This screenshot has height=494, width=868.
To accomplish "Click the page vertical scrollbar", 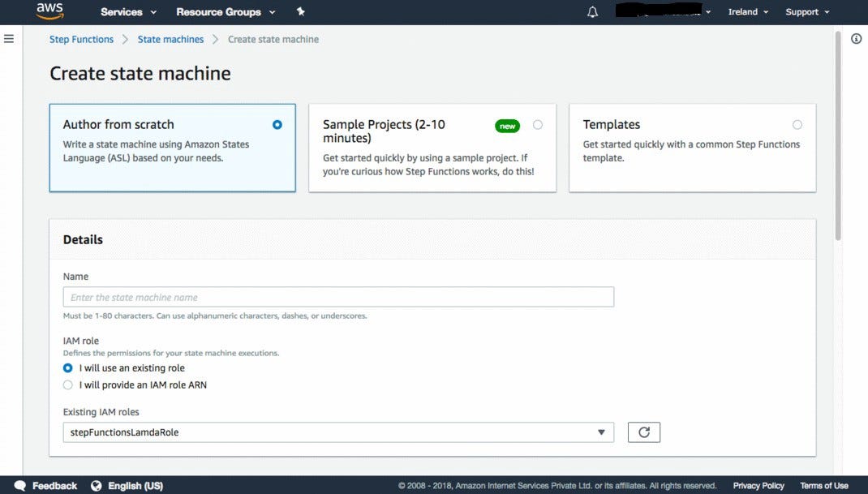I will [x=838, y=135].
